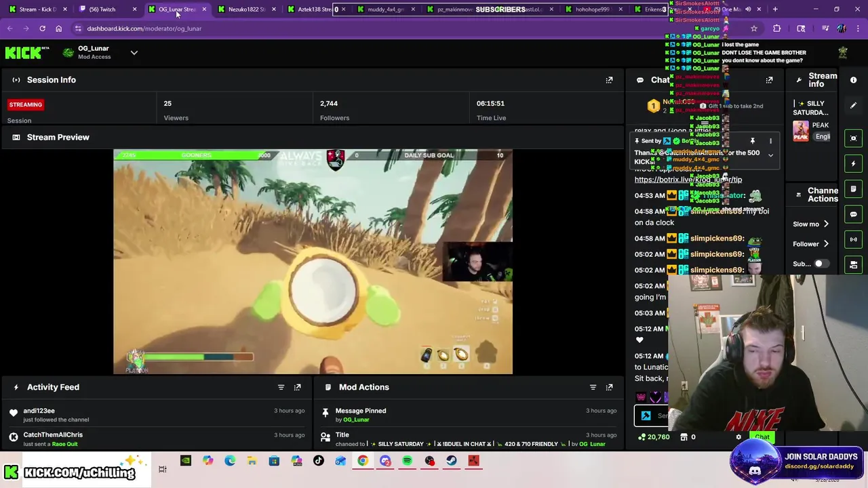Switch to Stream - Kick Dashboard tab
Viewport: 868px width, 488px height.
37,9
